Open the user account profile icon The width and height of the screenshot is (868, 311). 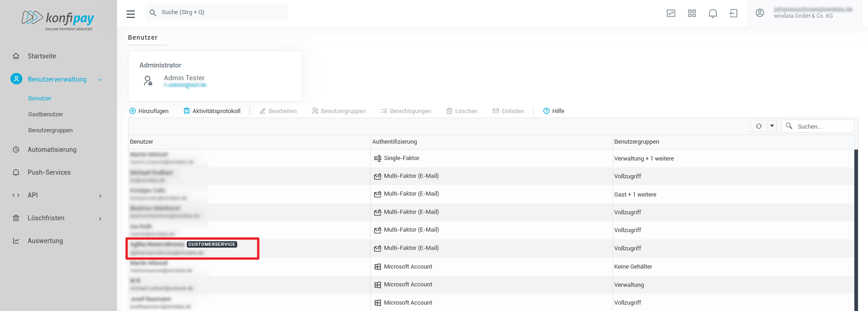point(760,13)
